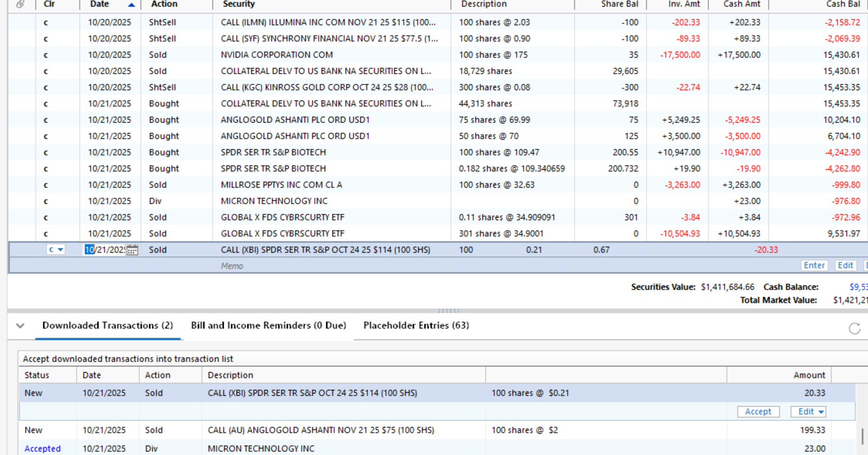Click the attachment paperclip column icon
This screenshot has width=868, height=455.
coord(21,4)
